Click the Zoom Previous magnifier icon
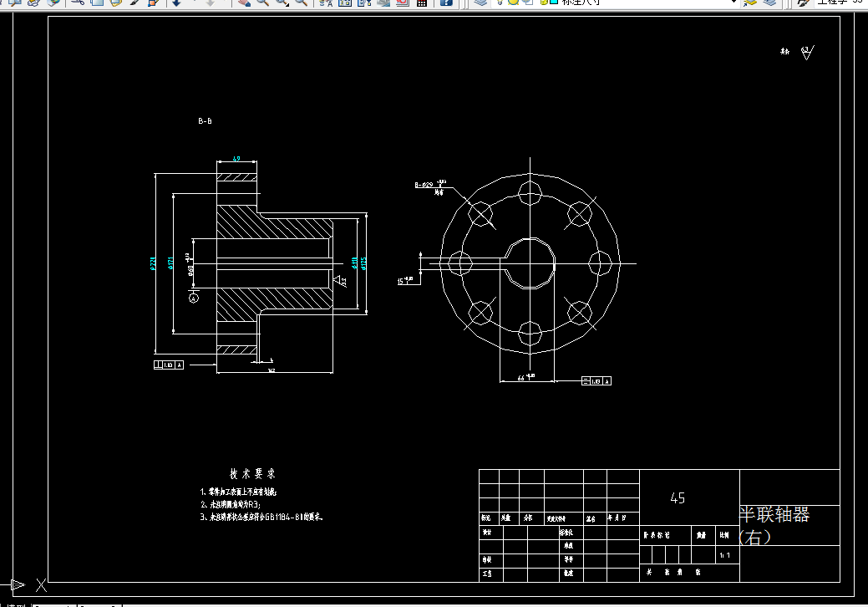 click(x=301, y=3)
